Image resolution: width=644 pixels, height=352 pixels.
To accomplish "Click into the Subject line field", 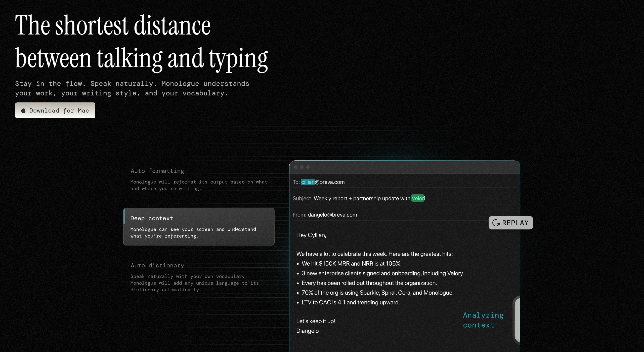I will coord(362,198).
